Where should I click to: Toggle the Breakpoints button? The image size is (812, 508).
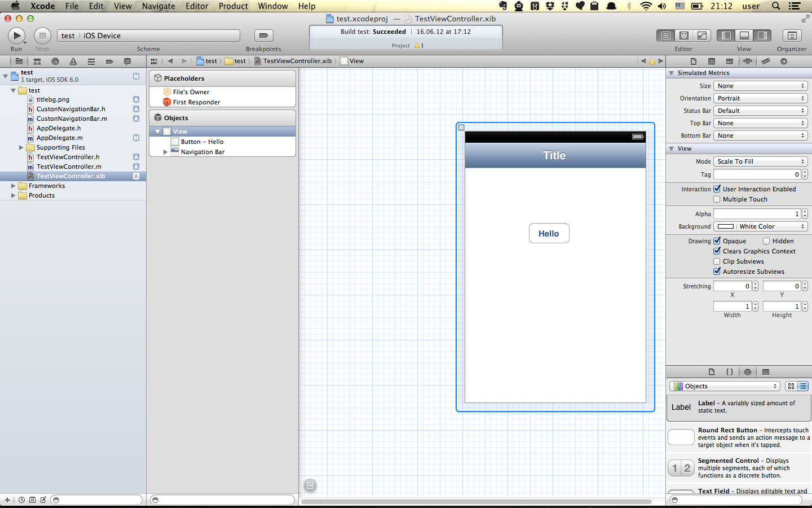(263, 36)
